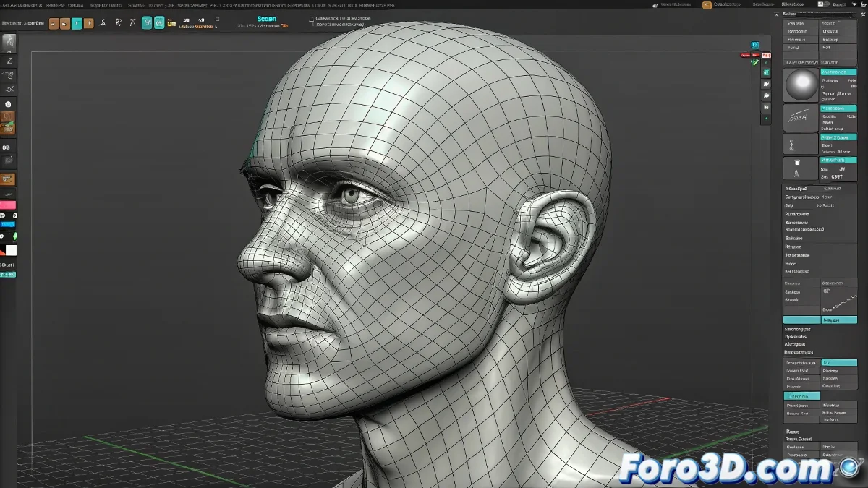Click the dark icon below the 88 value

(8, 160)
